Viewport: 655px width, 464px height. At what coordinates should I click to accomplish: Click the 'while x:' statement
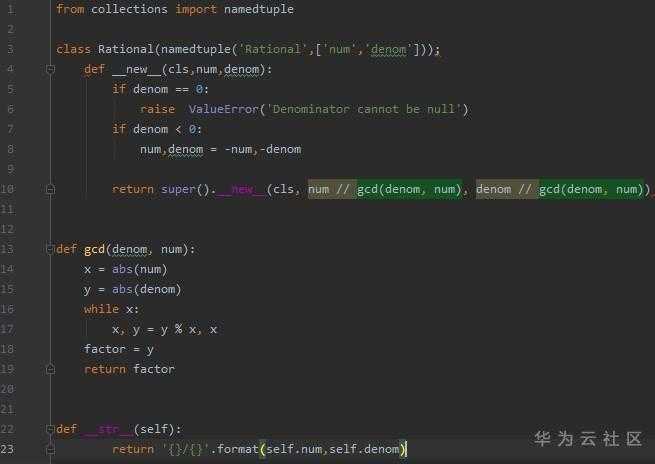112,309
